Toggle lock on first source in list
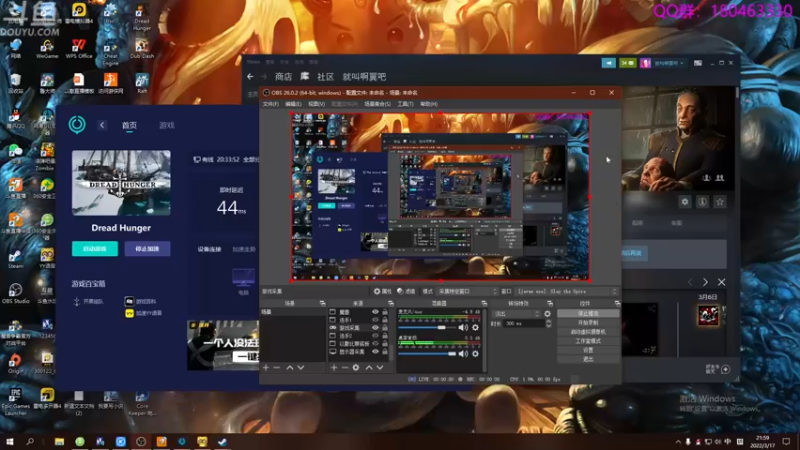800x450 pixels. [385, 312]
